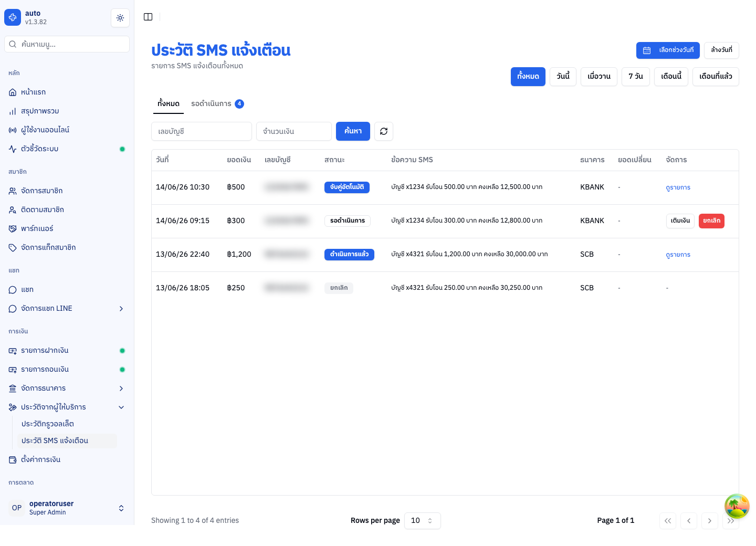Viewport: 756px width, 546px height.
Task: Click the home icon for หน้าแรก
Action: pyautogui.click(x=13, y=92)
